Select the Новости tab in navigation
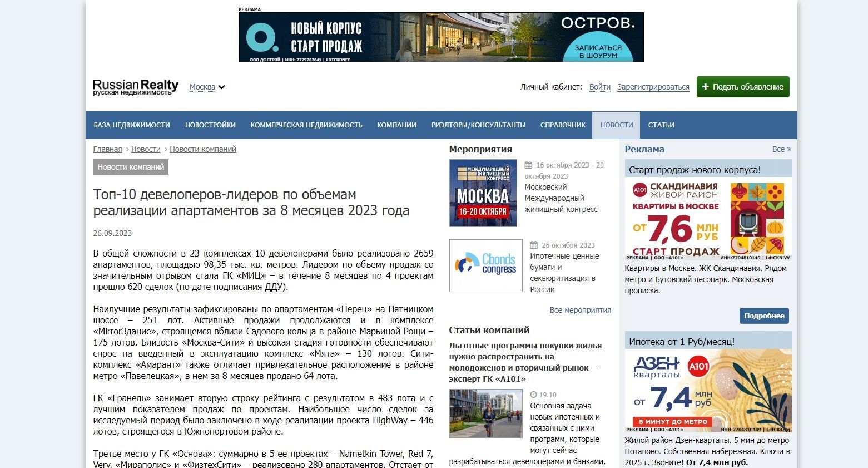Viewport: 868px width, 468px height. pyautogui.click(x=616, y=125)
